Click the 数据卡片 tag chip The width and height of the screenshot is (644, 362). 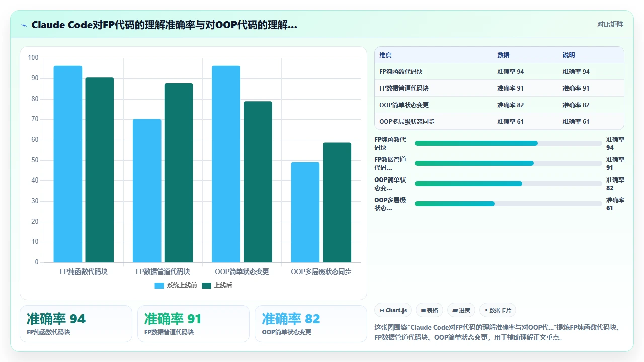(x=498, y=310)
